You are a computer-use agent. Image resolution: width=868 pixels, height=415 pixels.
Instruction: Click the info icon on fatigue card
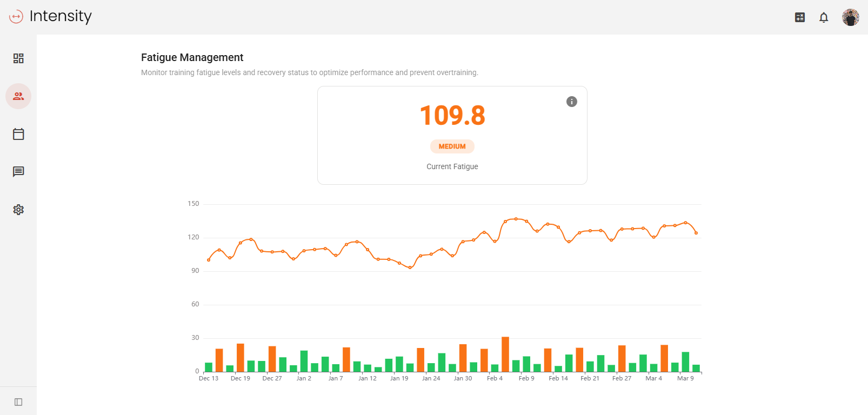[571, 102]
